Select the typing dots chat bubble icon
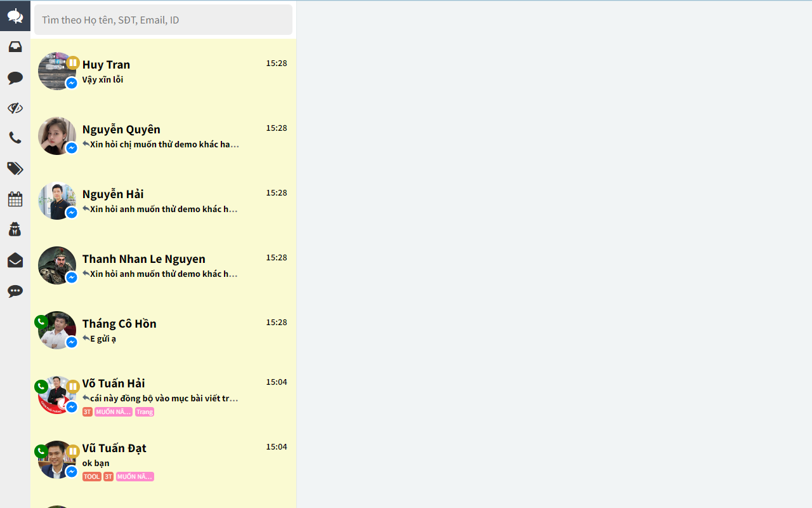812x508 pixels. [x=15, y=291]
